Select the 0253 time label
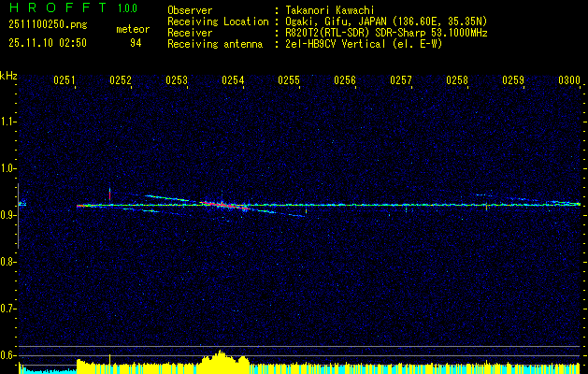The height and width of the screenshot is (374, 588). coord(177,80)
